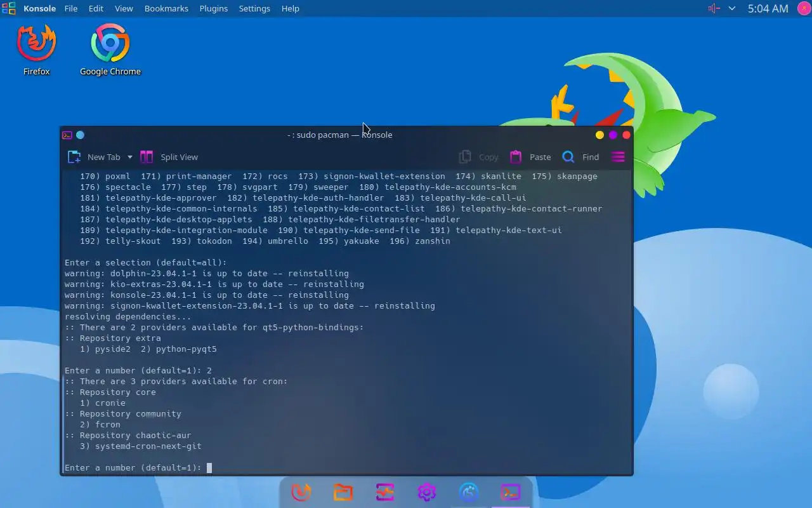
Task: Click the signon-kwallet-extension-23.04.1-1 warning line
Action: pos(250,306)
